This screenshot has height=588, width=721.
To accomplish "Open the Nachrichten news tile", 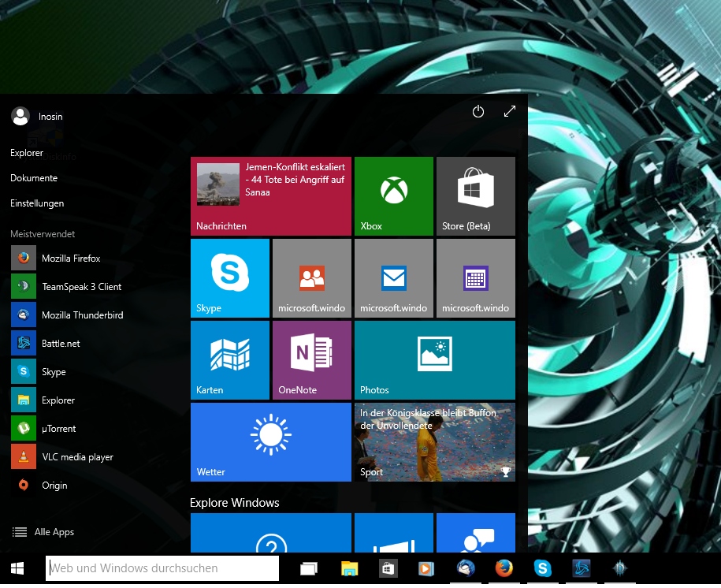I will 270,195.
